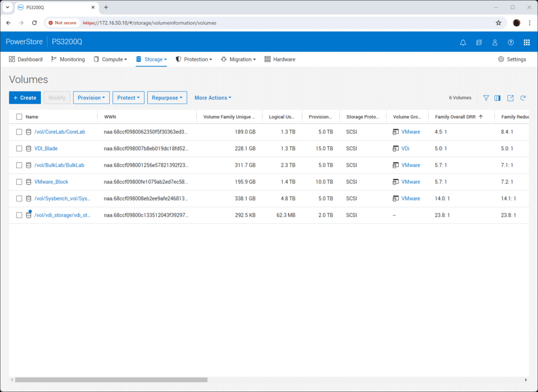The image size is (538, 392).
Task: Open the jobs list icon in header
Action: (479, 42)
